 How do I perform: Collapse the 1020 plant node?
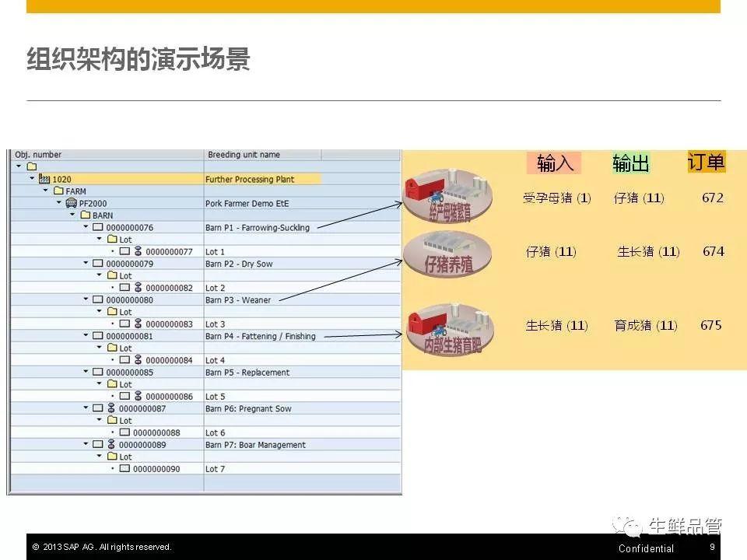[x=32, y=179]
